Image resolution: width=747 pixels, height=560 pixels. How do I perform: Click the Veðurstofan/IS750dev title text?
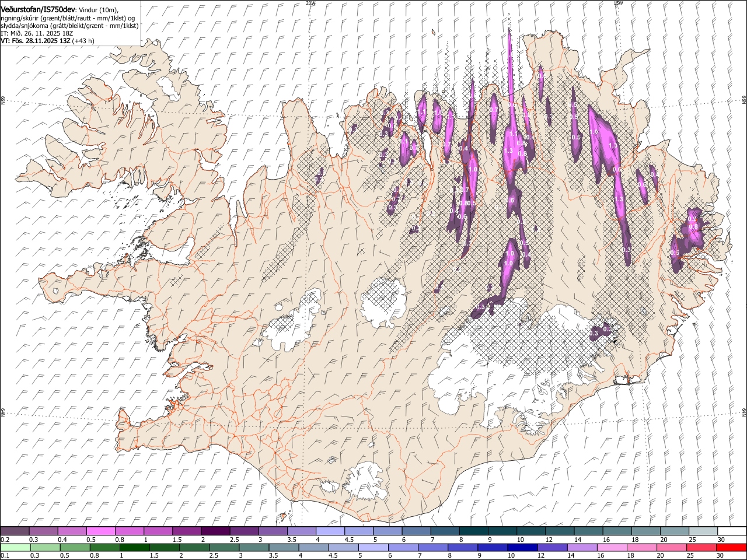pos(38,10)
